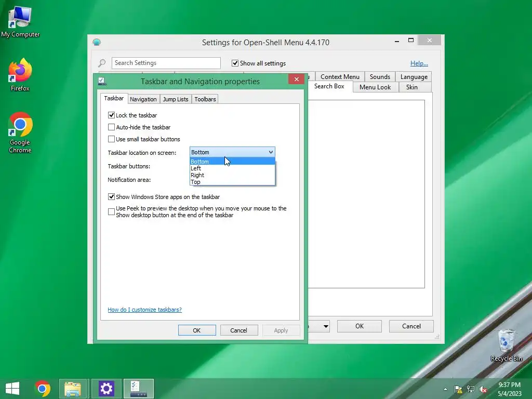
Task: Open Context Menu tab in Open-Shell
Action: point(340,77)
